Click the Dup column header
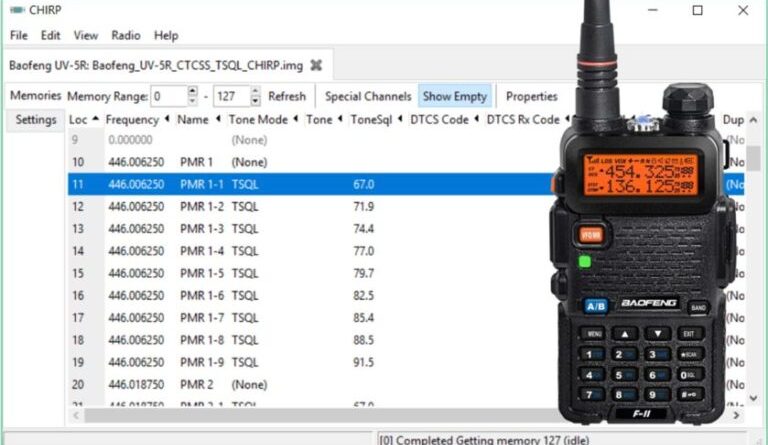 tap(733, 119)
